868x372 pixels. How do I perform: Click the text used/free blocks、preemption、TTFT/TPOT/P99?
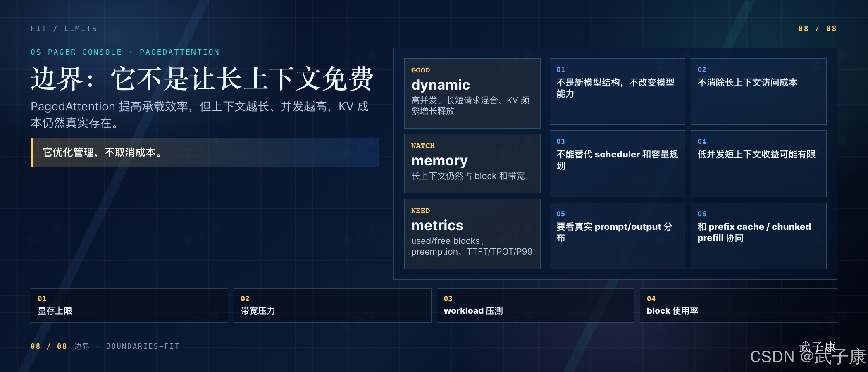click(472, 246)
